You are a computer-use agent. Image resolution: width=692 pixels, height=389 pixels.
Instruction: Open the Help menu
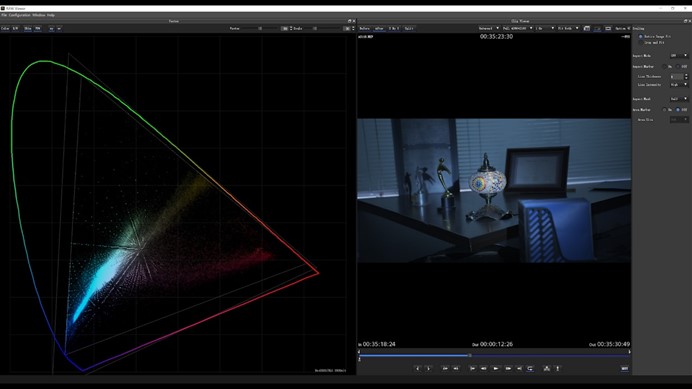(x=51, y=15)
